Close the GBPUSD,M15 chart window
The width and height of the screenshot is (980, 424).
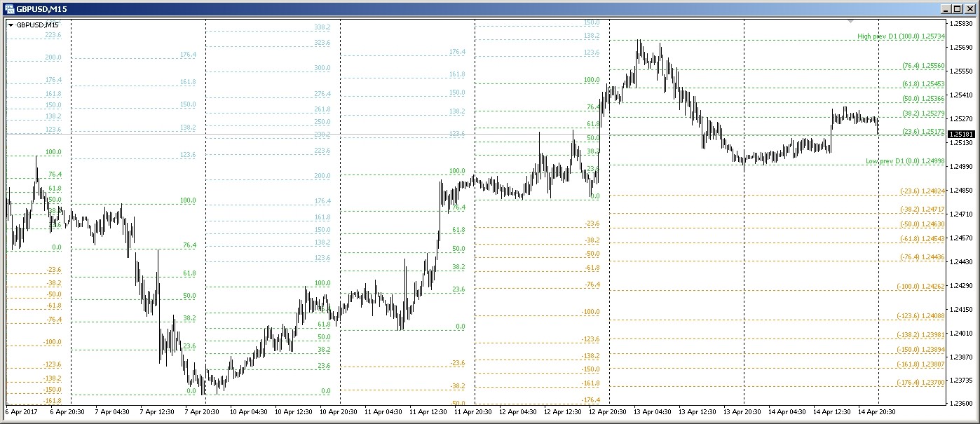[x=969, y=9]
